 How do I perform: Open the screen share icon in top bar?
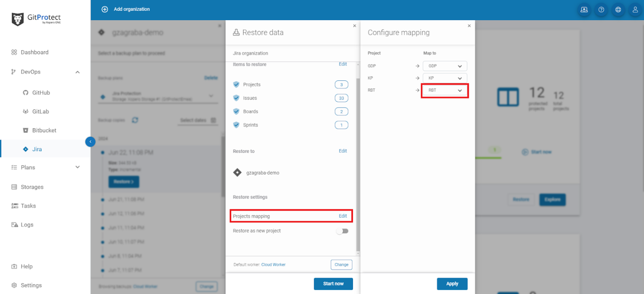(x=584, y=10)
